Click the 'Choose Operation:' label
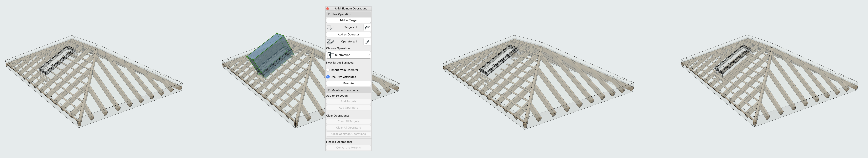868x158 pixels. 338,48
